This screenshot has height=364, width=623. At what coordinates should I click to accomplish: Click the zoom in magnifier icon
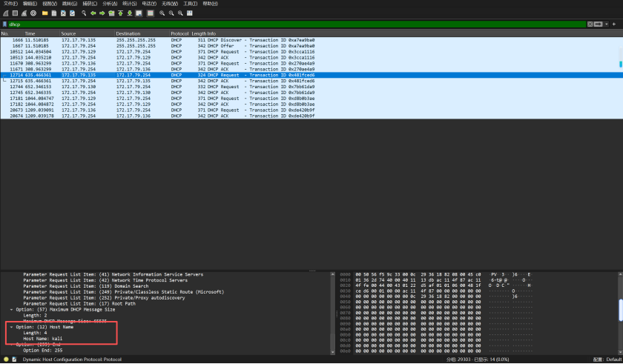pos(162,13)
